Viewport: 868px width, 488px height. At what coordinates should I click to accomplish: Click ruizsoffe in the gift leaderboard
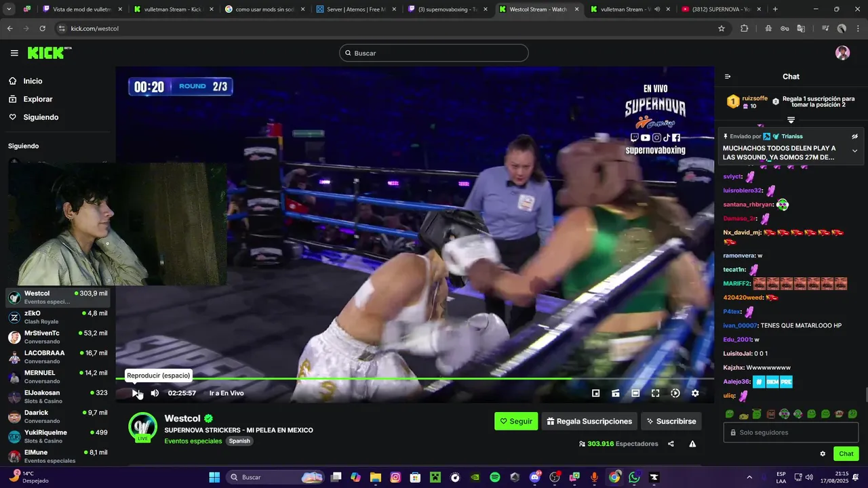point(755,98)
